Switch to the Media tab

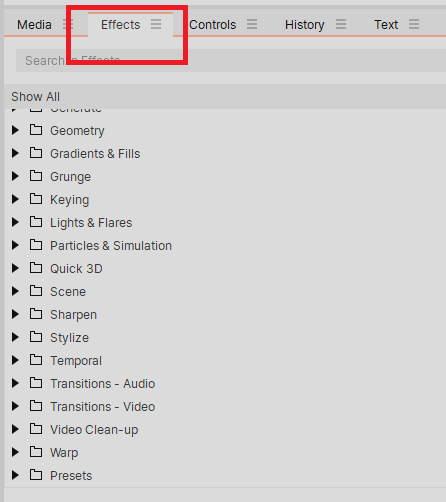tap(34, 25)
